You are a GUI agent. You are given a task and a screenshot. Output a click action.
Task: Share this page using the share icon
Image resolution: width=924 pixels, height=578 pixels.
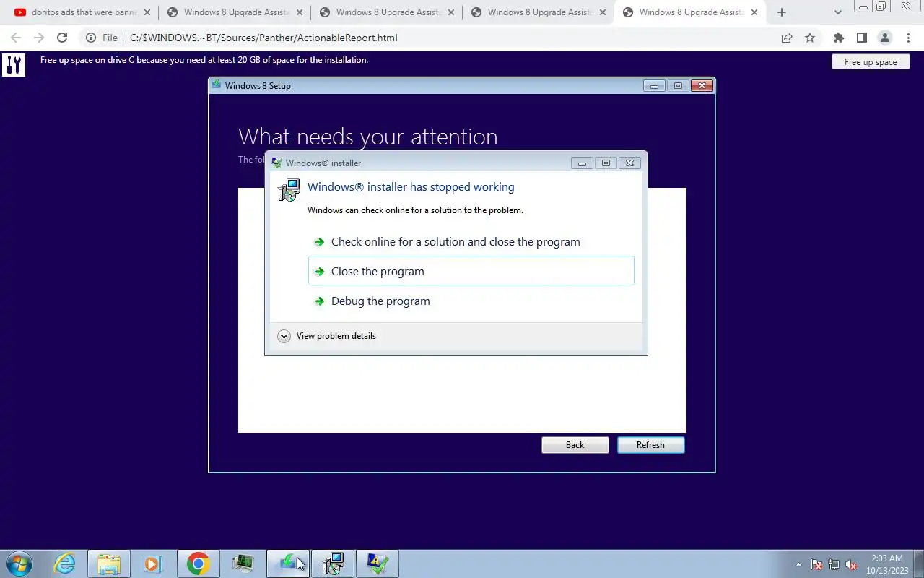click(787, 38)
